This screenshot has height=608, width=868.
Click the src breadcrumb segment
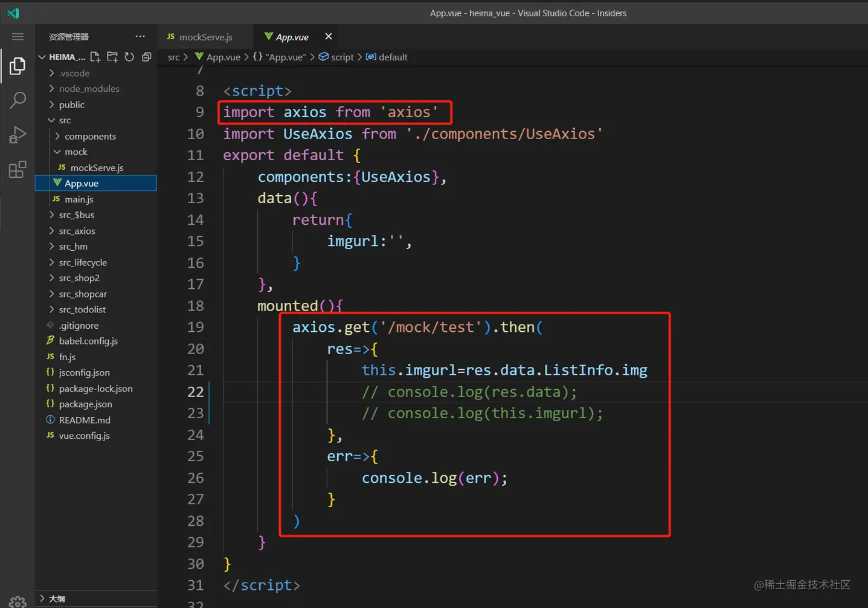[x=173, y=57]
